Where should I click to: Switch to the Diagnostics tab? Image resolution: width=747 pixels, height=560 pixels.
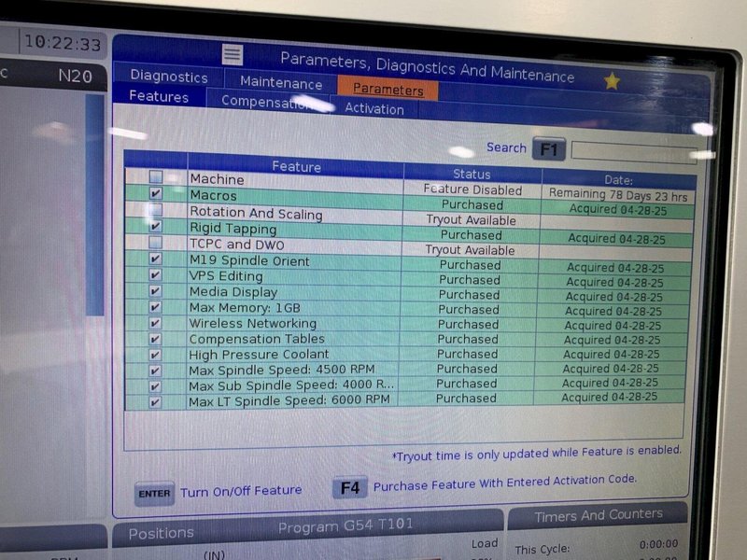(169, 77)
